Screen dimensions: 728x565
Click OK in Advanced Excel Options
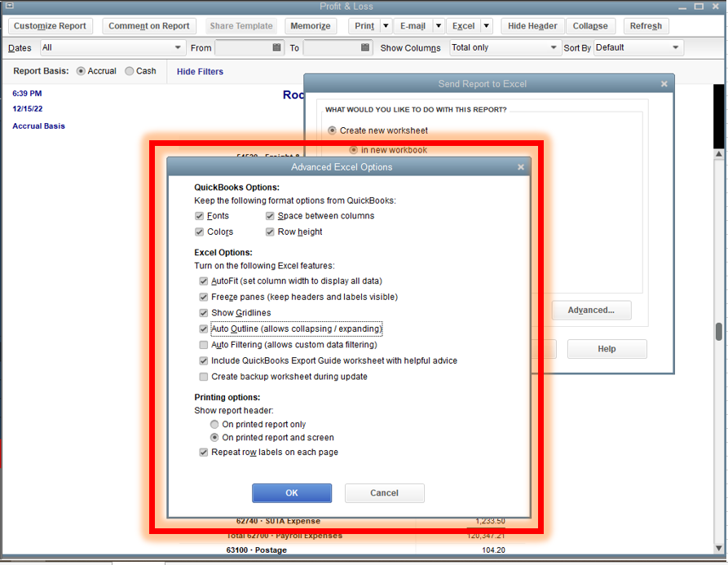[x=292, y=493]
